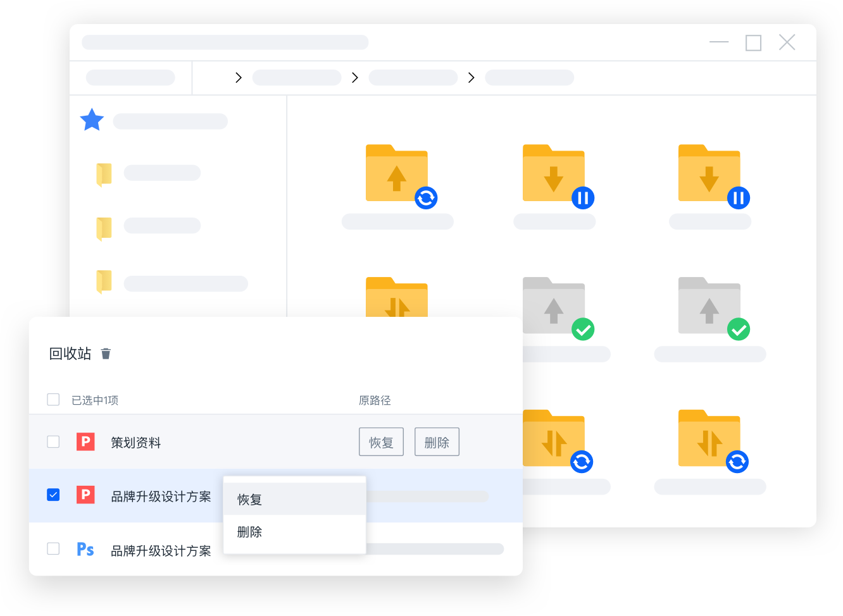Toggle the select-all checkbox in recycle bin
The height and width of the screenshot is (616, 843).
(x=53, y=399)
